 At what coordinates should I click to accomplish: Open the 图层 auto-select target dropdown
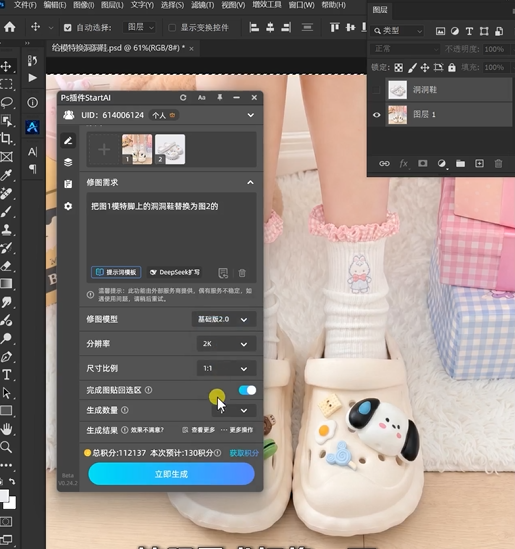point(139,27)
